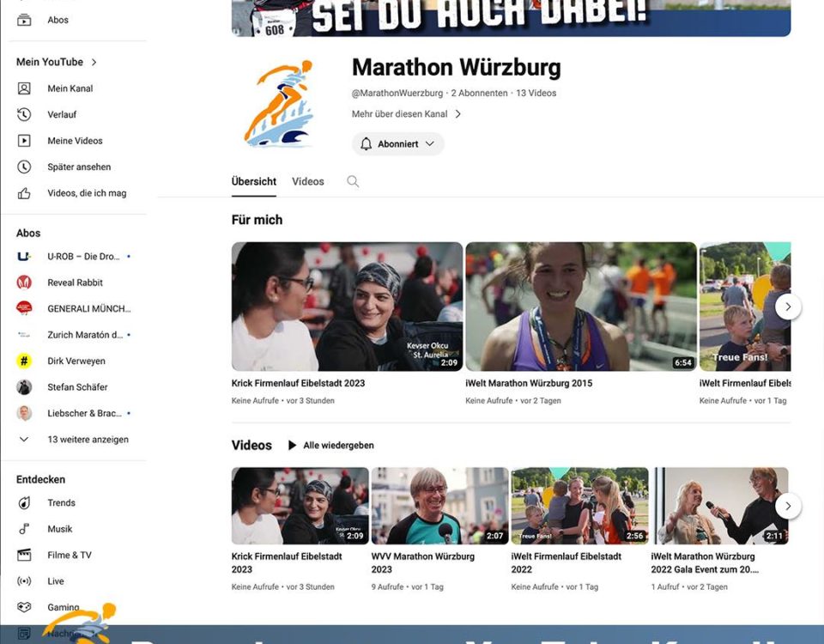Play iWelt Marathon Würzburg 2022 Gala thumbnail
This screenshot has height=644, width=824.
[719, 506]
